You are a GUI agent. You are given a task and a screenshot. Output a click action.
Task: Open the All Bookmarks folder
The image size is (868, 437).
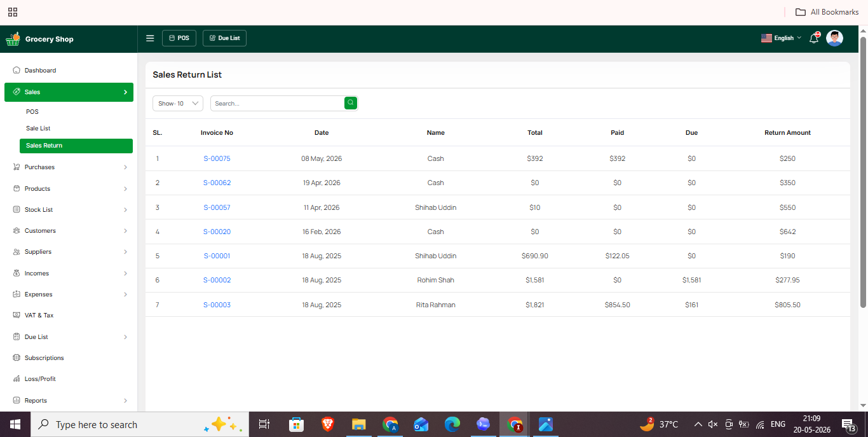(827, 12)
